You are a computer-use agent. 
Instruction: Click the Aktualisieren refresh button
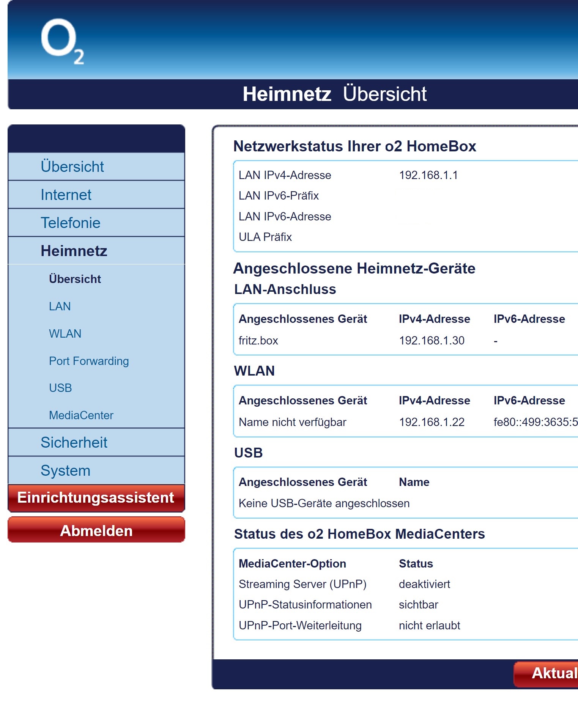point(546,674)
